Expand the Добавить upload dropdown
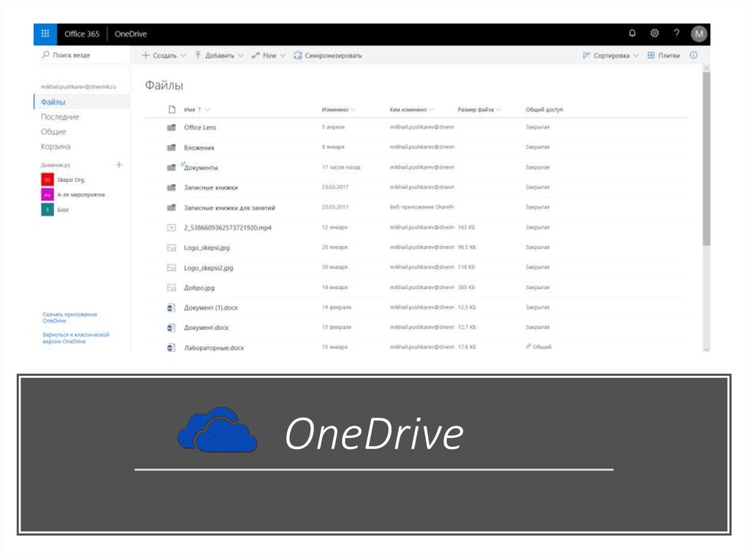The height and width of the screenshot is (560, 748). coord(218,55)
